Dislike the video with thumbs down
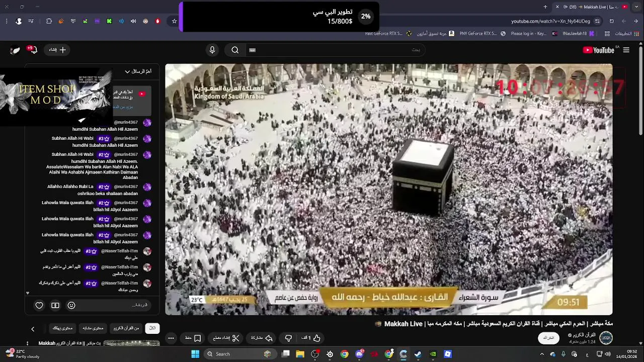Image resolution: width=644 pixels, height=362 pixels. point(288,338)
